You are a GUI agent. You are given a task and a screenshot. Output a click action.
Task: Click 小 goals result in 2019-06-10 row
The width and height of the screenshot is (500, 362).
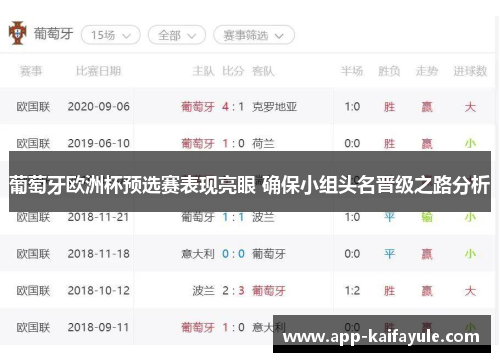pos(470,144)
